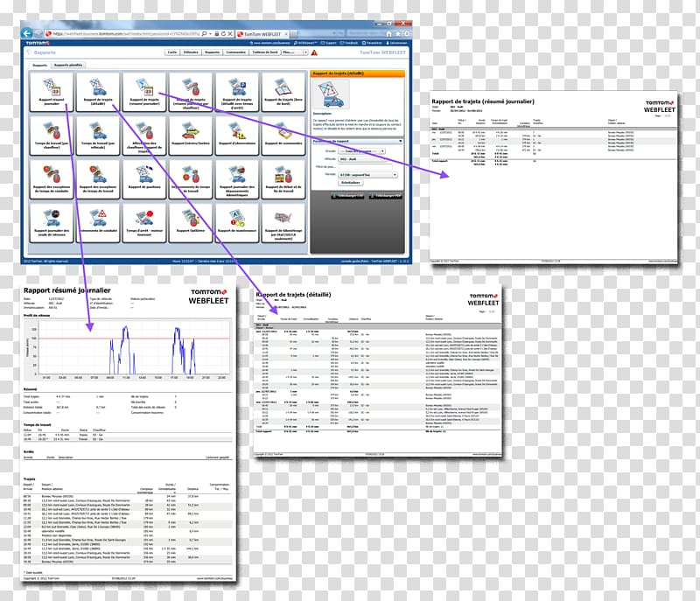
Task: Open the address bar search dropdown arrow
Action: point(210,33)
